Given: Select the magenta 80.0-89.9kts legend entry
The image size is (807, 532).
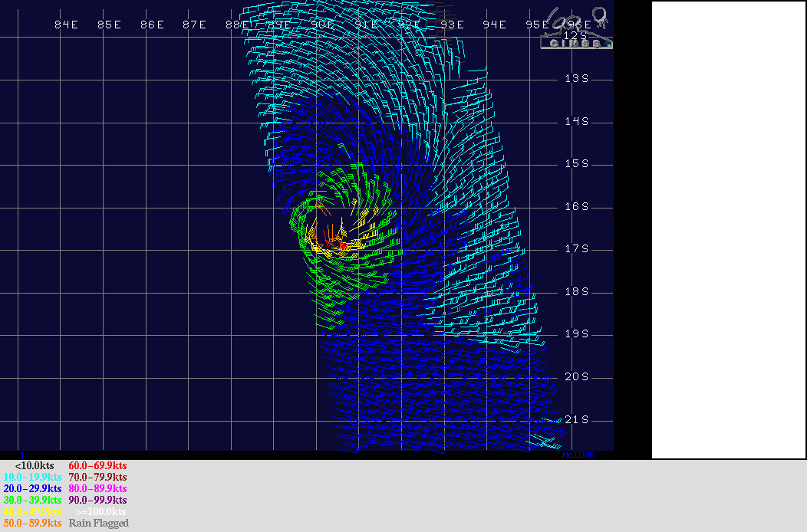Looking at the screenshot, I should (x=97, y=488).
